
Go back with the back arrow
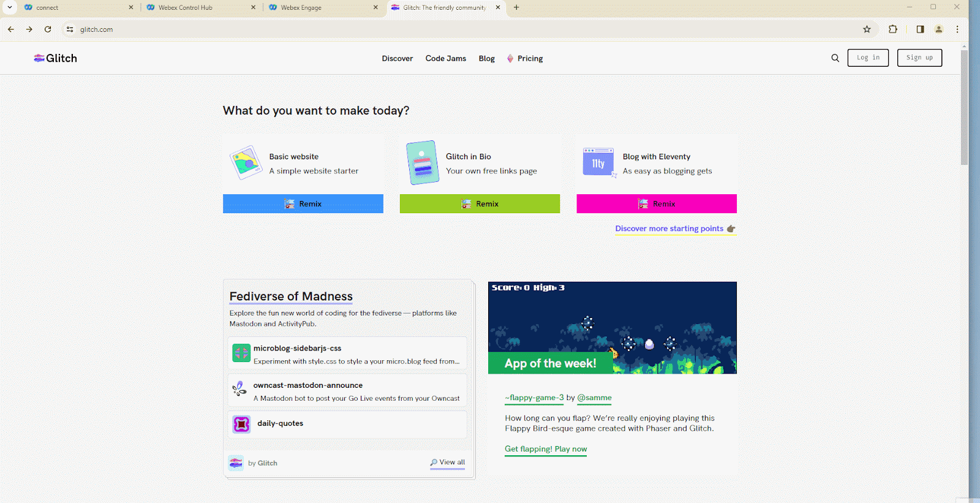tap(11, 29)
